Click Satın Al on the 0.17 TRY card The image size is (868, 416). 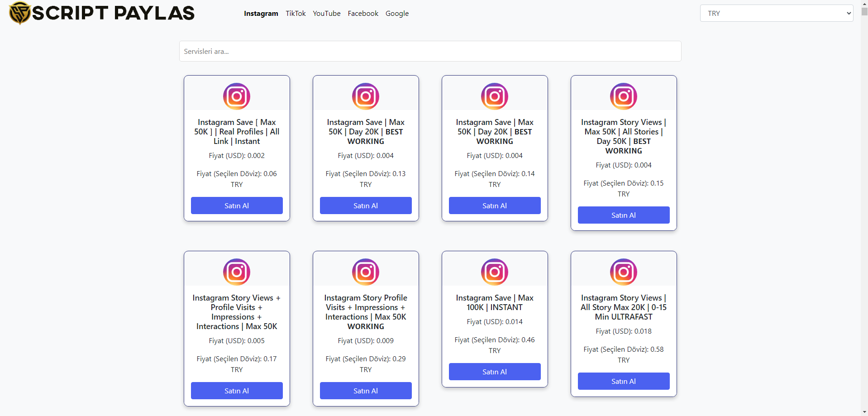click(x=237, y=391)
